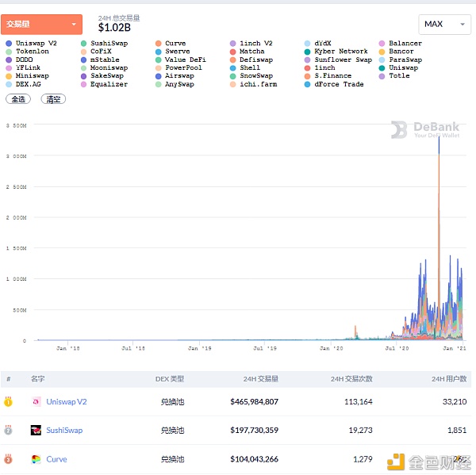Expand the MAX time range dropdown
This screenshot has width=476, height=475.
coord(443,24)
